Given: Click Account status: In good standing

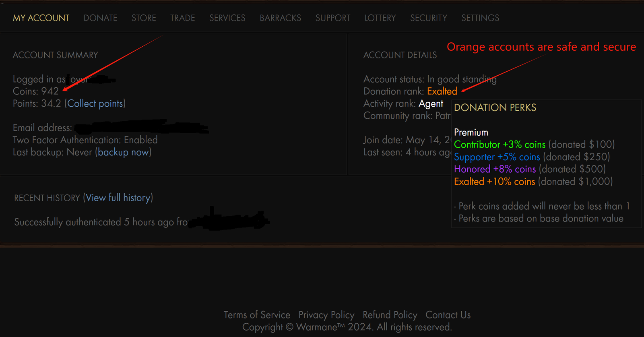Looking at the screenshot, I should [x=430, y=79].
